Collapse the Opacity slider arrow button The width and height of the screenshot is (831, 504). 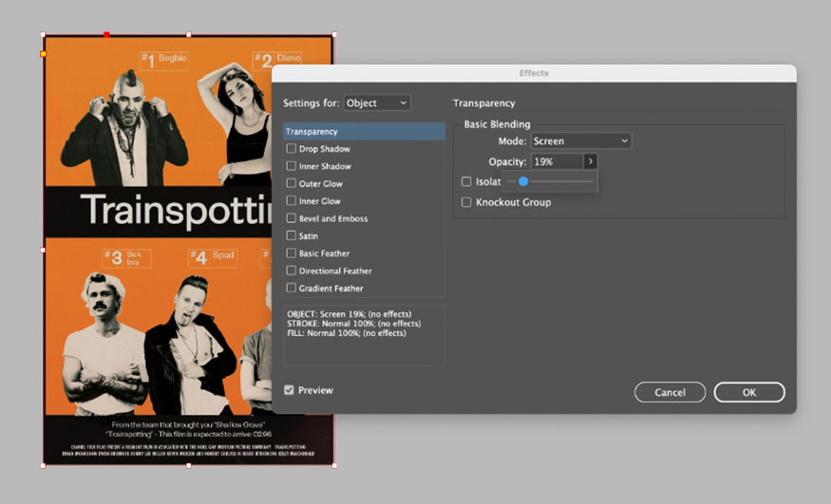point(591,161)
